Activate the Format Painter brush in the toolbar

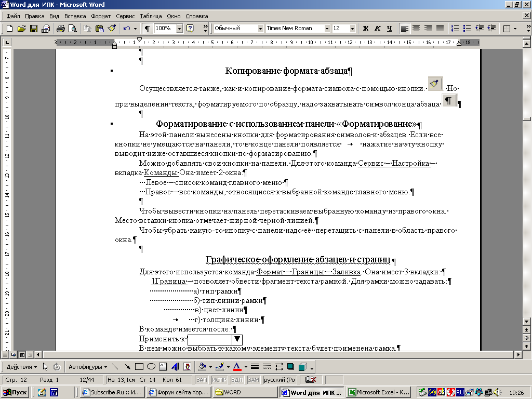[x=112, y=29]
